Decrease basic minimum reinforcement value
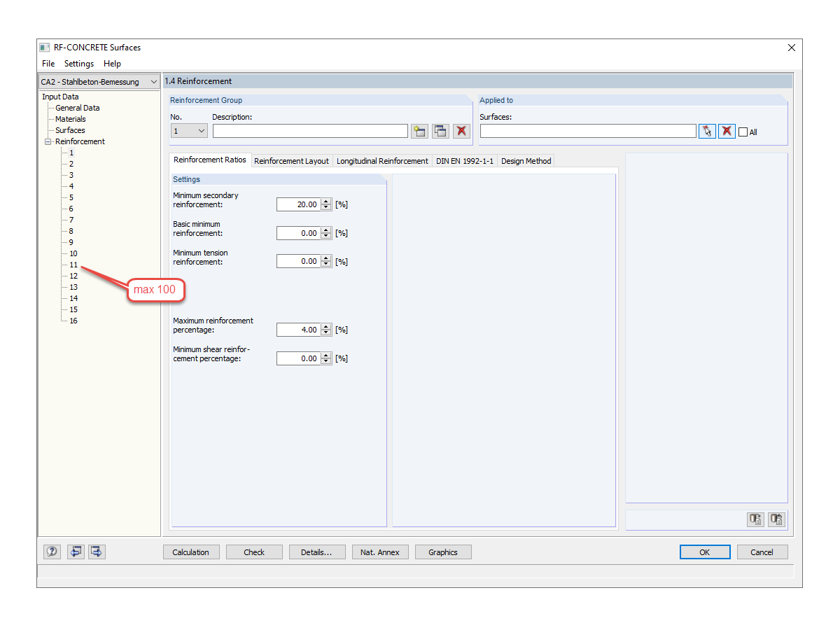The image size is (840, 630). pos(325,236)
